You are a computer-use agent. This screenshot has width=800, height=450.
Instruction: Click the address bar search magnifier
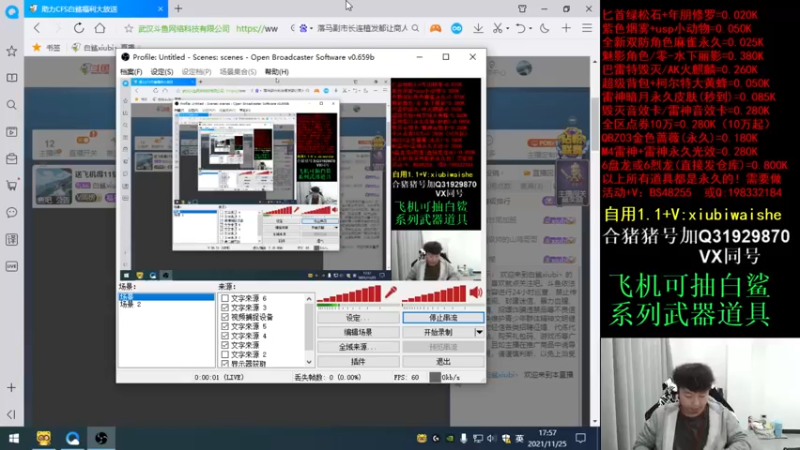pos(415,28)
